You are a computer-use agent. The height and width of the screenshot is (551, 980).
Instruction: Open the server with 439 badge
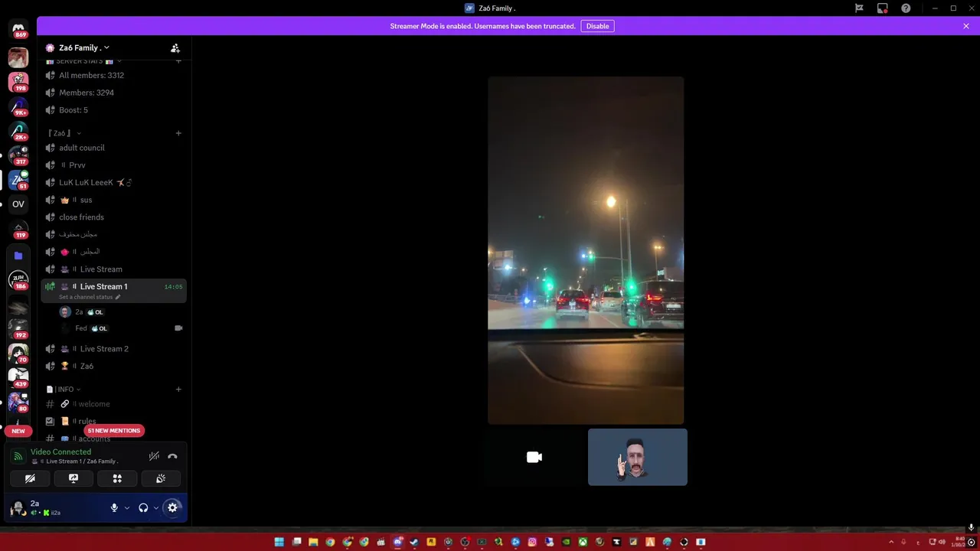click(x=18, y=377)
